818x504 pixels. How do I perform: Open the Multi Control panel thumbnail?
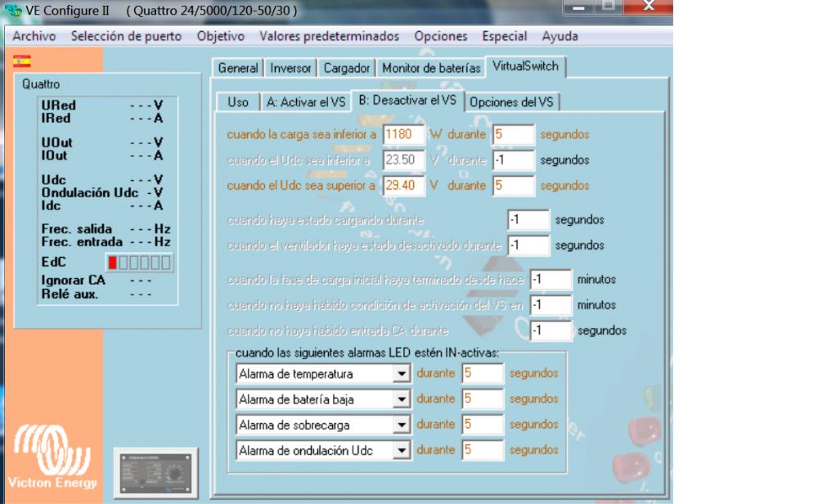click(x=156, y=473)
